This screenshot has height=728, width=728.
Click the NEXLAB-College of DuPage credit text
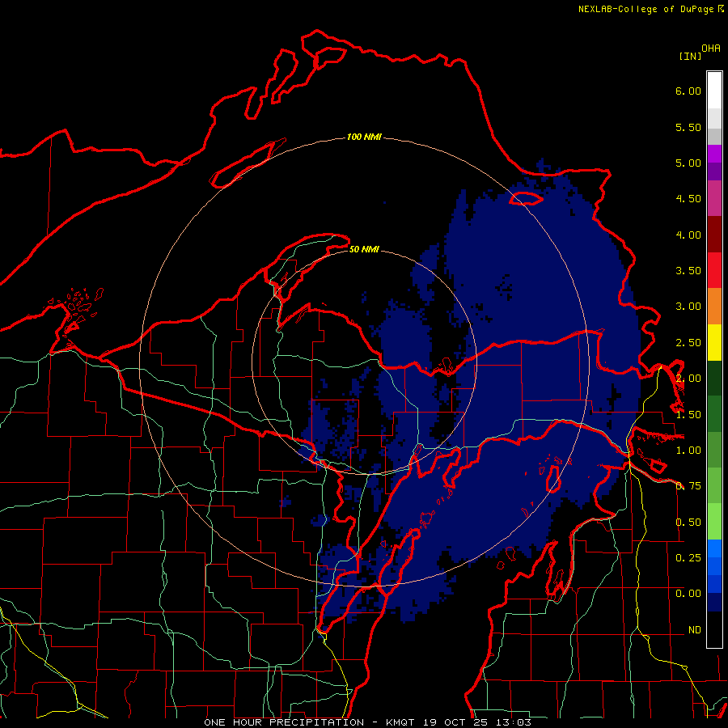(647, 9)
